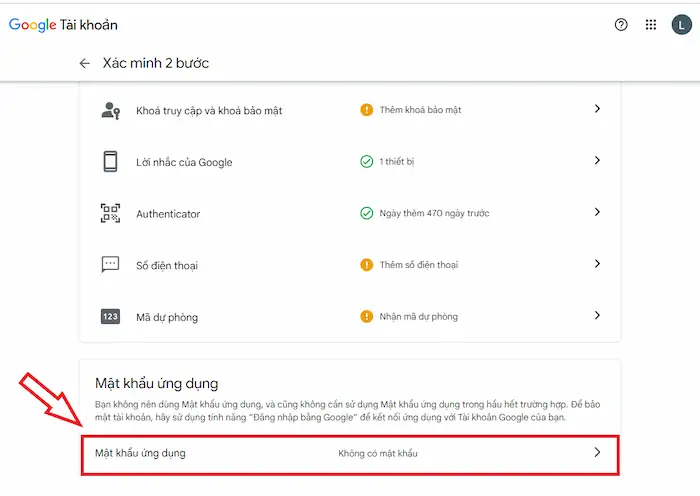The height and width of the screenshot is (496, 700).
Task: Open the help question mark icon
Action: coord(621,25)
